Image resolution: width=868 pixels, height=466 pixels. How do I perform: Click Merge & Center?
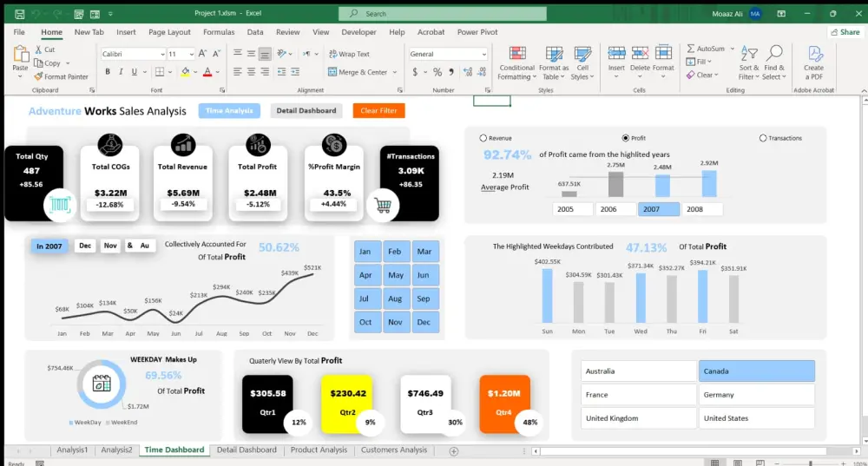click(358, 72)
